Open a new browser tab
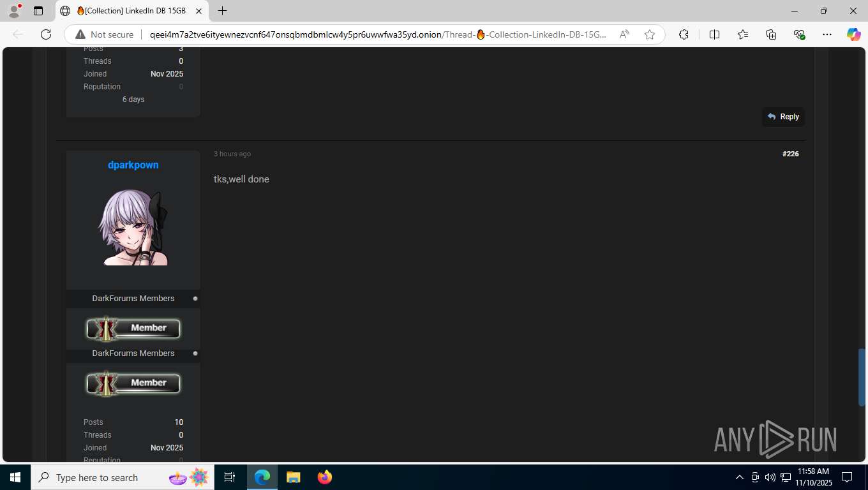868x490 pixels. (222, 11)
